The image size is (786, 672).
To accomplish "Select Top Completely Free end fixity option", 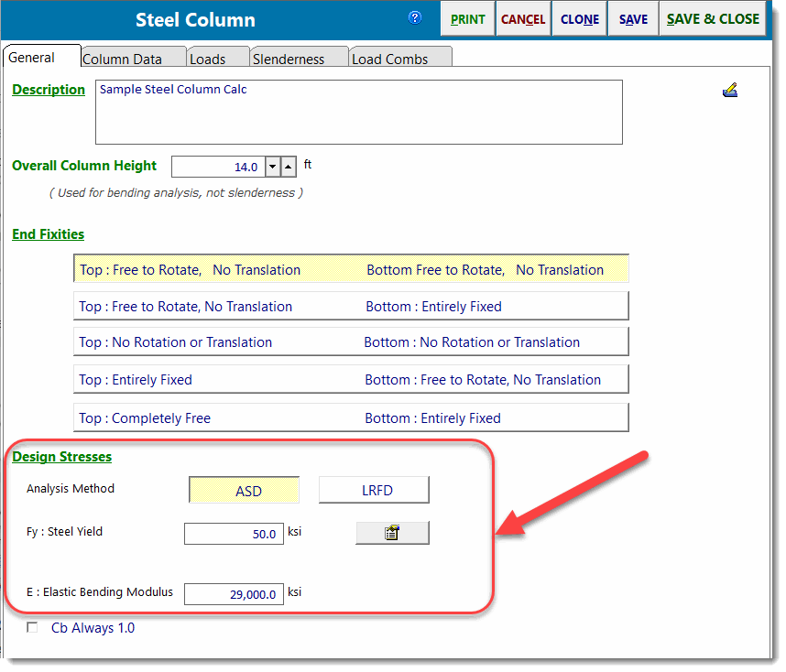I will pos(351,418).
